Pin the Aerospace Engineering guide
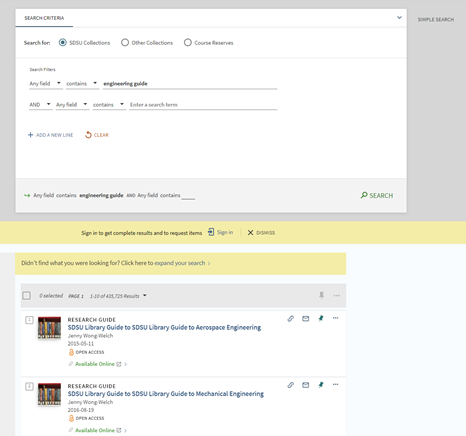Image resolution: width=466 pixels, height=436 pixels. [x=321, y=318]
